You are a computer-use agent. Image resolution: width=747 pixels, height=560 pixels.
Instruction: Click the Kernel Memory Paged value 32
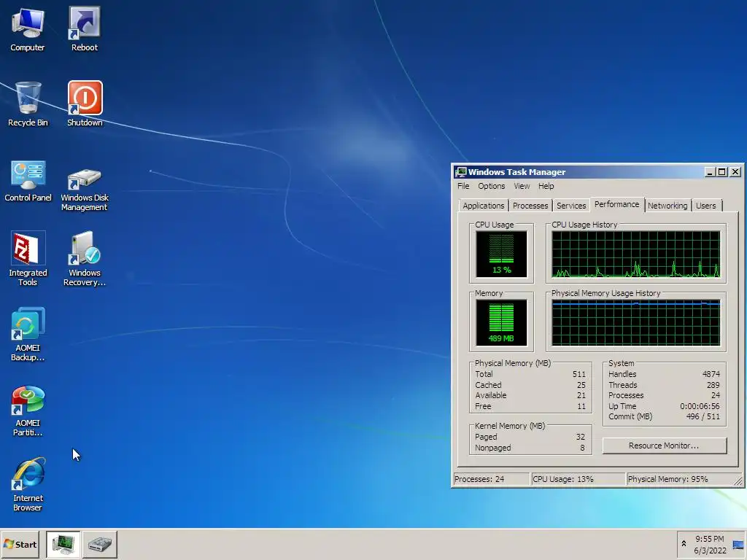(580, 437)
